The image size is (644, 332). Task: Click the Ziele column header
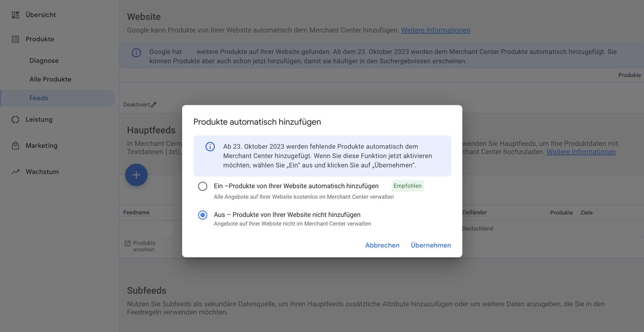pos(586,213)
